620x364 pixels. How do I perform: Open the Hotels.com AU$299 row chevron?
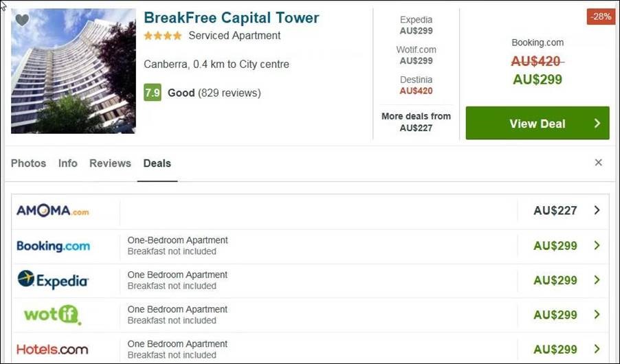pos(597,349)
